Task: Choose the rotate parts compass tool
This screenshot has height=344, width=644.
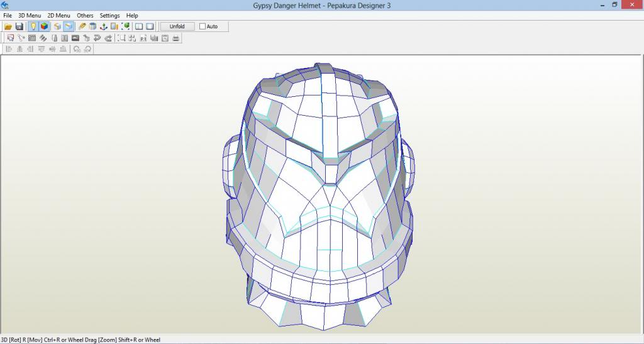Action: coord(21,38)
